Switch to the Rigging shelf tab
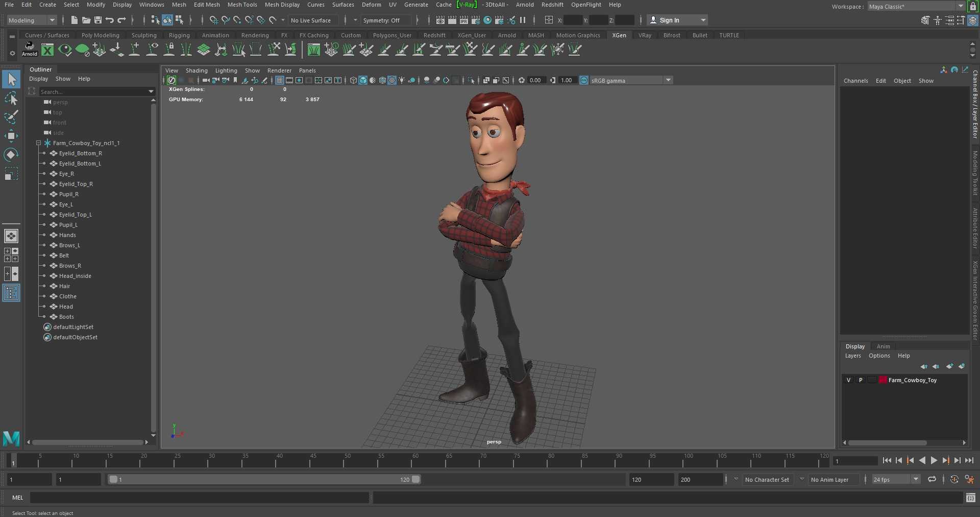The height and width of the screenshot is (517, 980). coord(179,35)
